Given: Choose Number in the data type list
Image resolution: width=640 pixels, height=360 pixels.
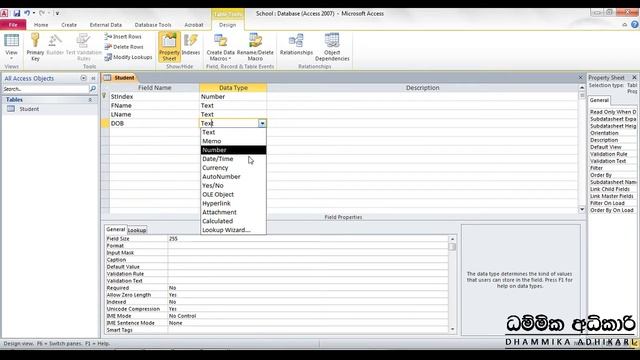Looking at the screenshot, I should (x=233, y=150).
